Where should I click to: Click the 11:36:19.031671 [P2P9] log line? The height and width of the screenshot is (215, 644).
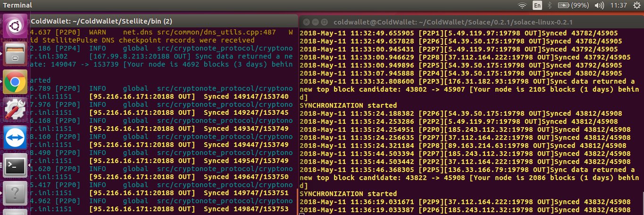tap(465, 202)
